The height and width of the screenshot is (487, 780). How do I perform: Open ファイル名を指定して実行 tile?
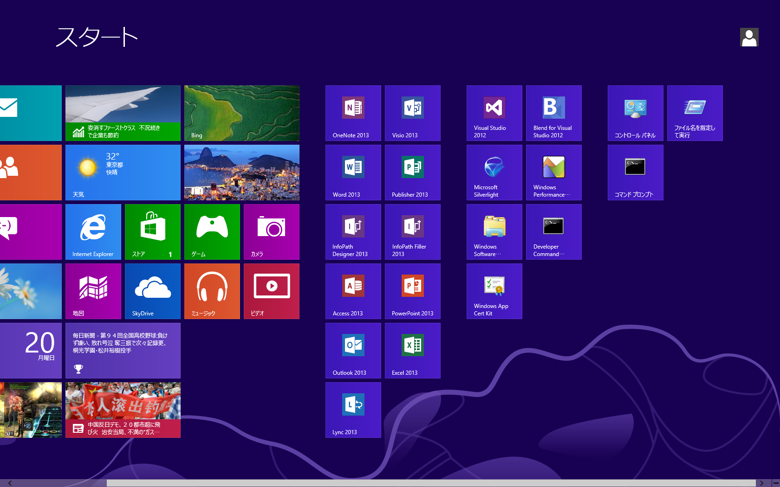[x=695, y=113]
